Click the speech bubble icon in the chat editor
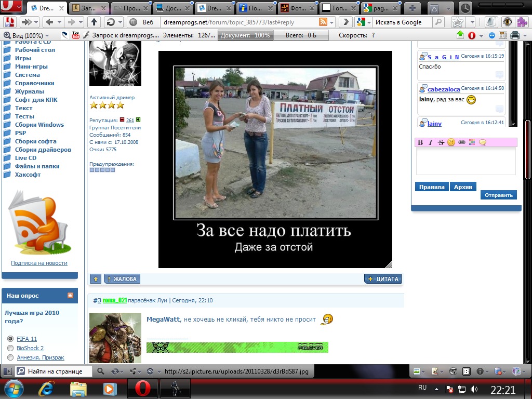532x399 pixels. (x=483, y=142)
